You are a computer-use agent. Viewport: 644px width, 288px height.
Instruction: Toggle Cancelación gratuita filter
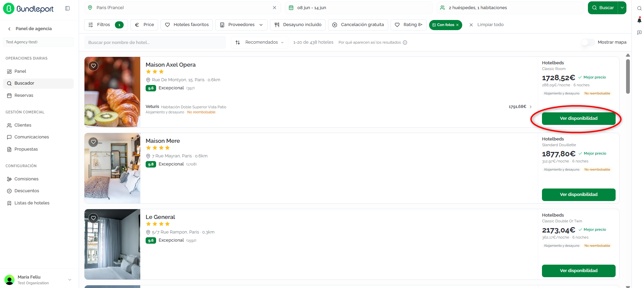pyautogui.click(x=358, y=25)
